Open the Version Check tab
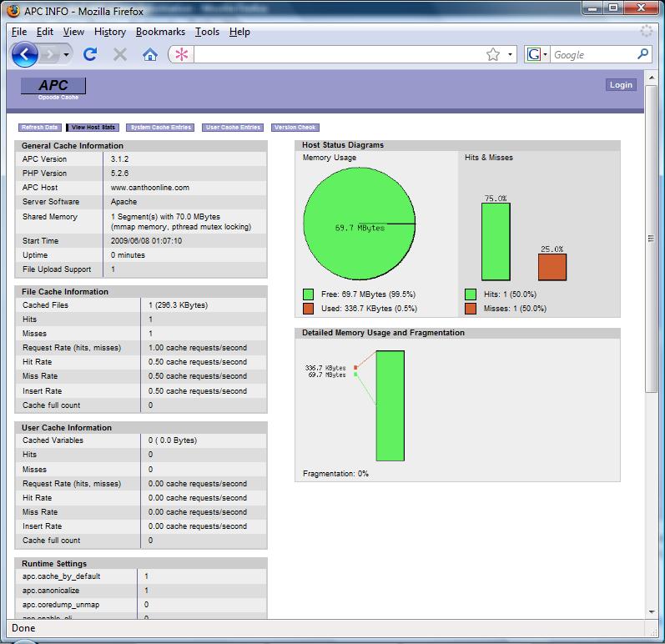The image size is (665, 644). pos(295,127)
